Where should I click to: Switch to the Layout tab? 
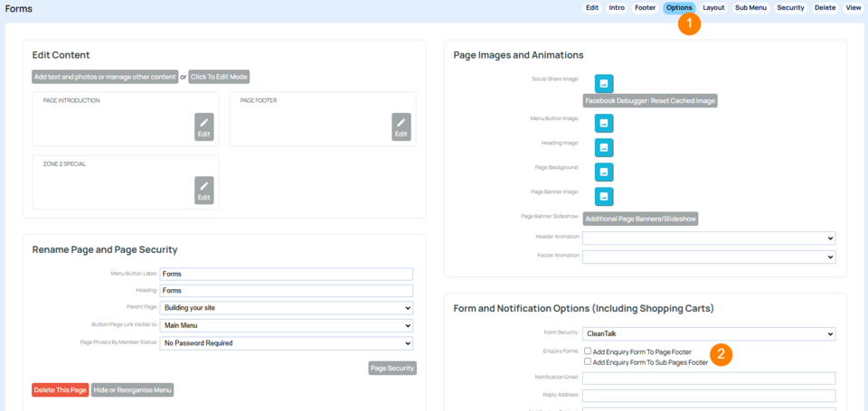[713, 7]
